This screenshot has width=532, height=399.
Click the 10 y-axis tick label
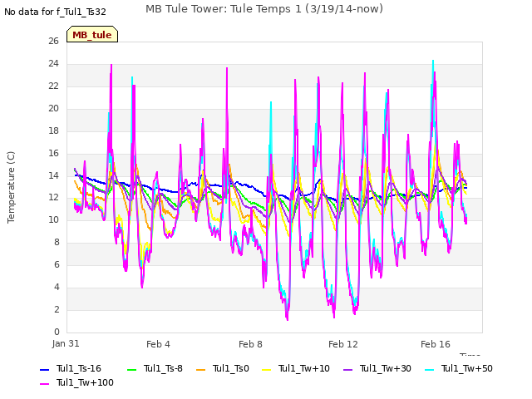tap(53, 219)
